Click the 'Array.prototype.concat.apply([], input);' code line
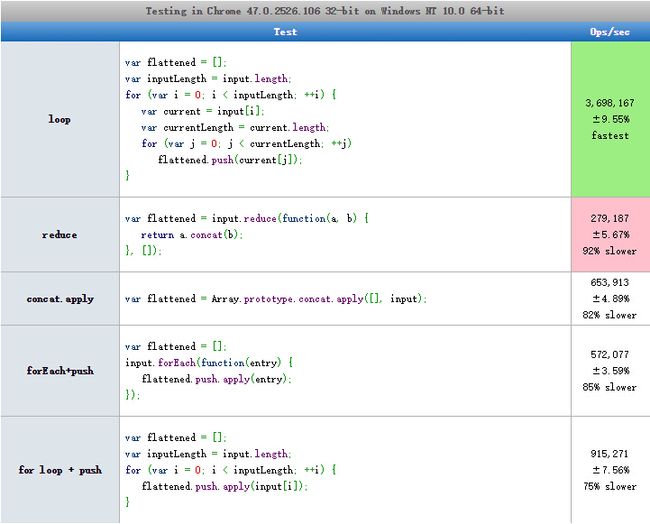 319,299
